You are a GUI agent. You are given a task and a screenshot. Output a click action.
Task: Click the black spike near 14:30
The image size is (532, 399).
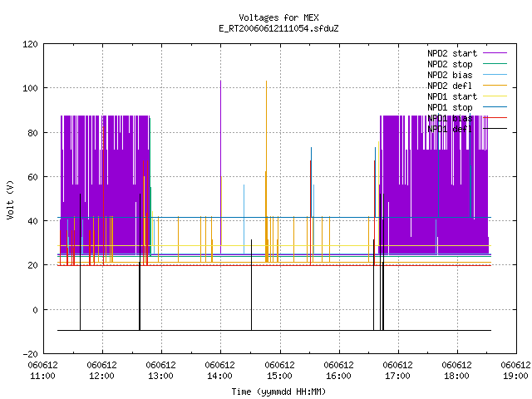(251, 284)
